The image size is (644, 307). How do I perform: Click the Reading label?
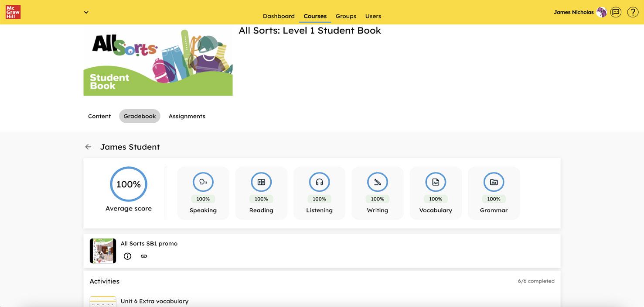261,210
